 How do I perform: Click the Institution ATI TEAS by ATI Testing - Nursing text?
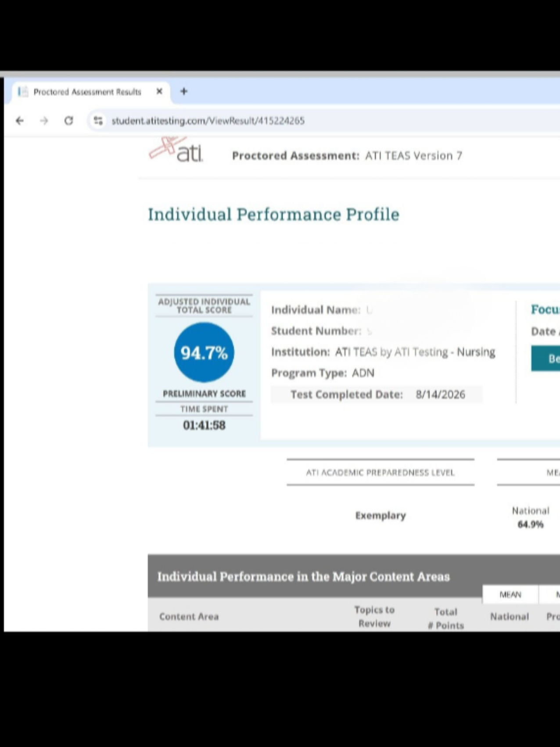tap(383, 352)
